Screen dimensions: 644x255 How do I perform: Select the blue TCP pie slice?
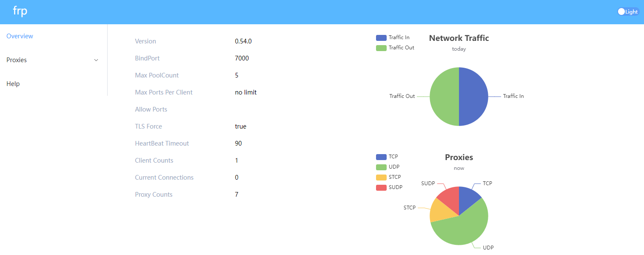point(468,197)
